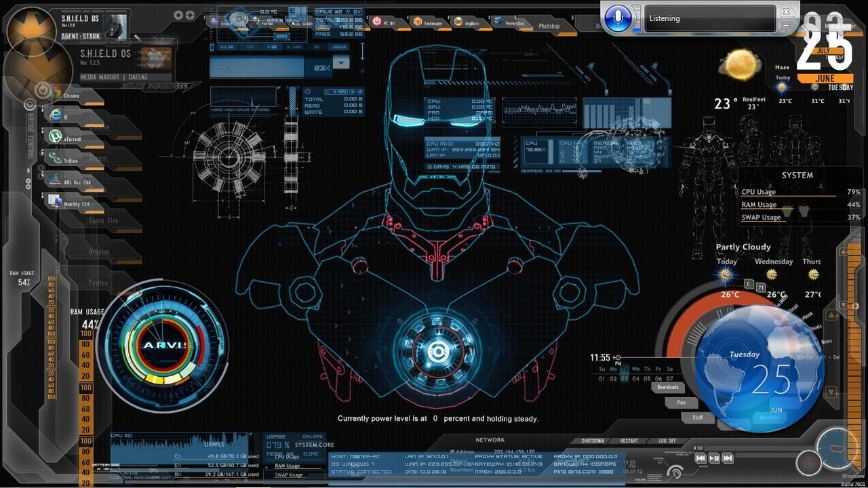
Task: Click the RAM Usage row in System panel
Action: tap(800, 205)
